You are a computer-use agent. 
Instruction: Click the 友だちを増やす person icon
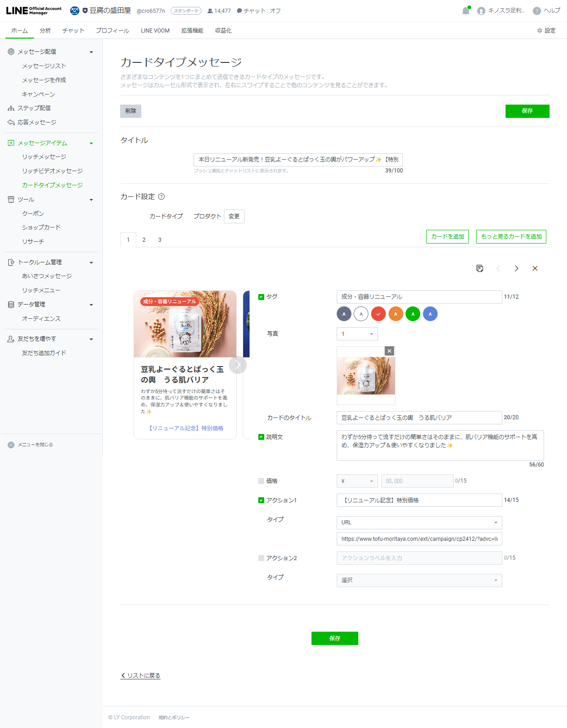click(11, 339)
